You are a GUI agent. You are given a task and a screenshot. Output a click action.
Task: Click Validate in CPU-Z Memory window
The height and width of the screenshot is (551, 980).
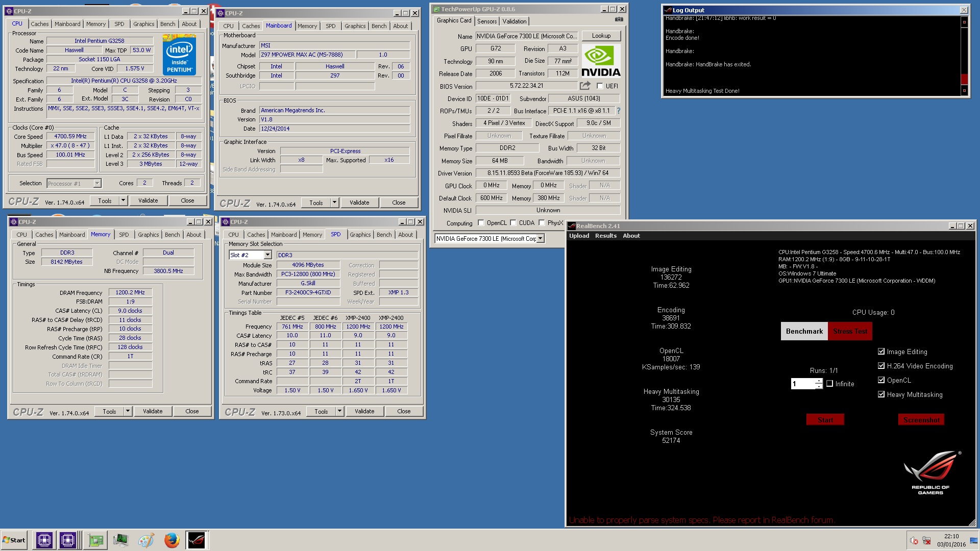click(x=153, y=411)
